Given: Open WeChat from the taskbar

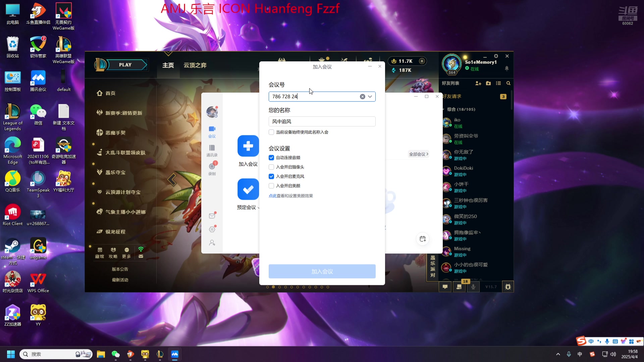Looking at the screenshot, I should point(115,354).
